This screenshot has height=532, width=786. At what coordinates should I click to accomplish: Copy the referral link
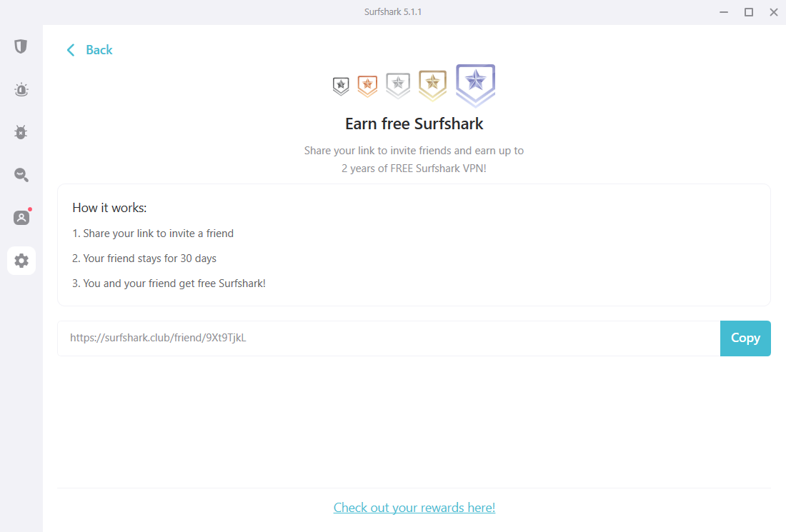click(745, 338)
